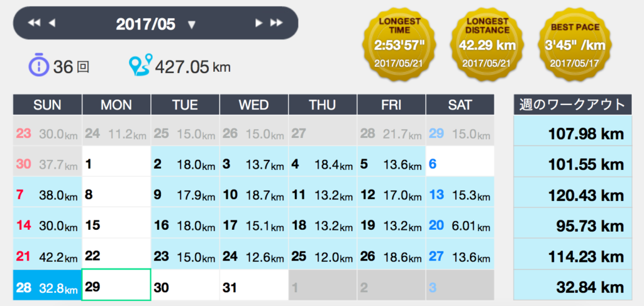Image resolution: width=644 pixels, height=306 pixels.
Task: Jump forward with double-right arrow
Action: click(276, 23)
